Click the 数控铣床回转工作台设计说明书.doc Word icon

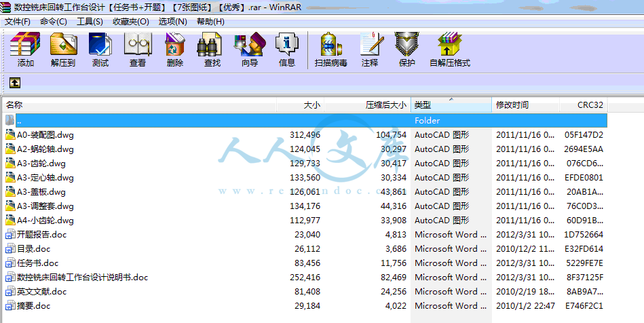point(10,278)
